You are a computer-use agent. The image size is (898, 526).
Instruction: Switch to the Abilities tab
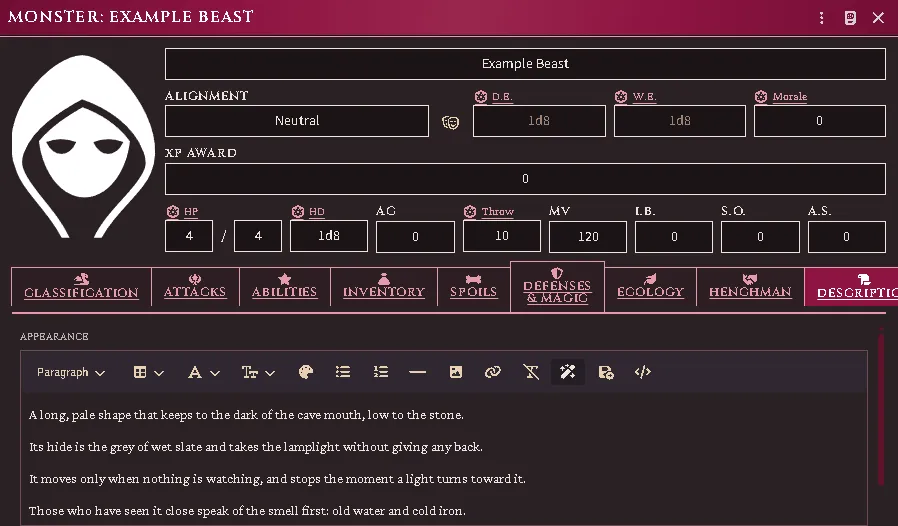(x=285, y=286)
